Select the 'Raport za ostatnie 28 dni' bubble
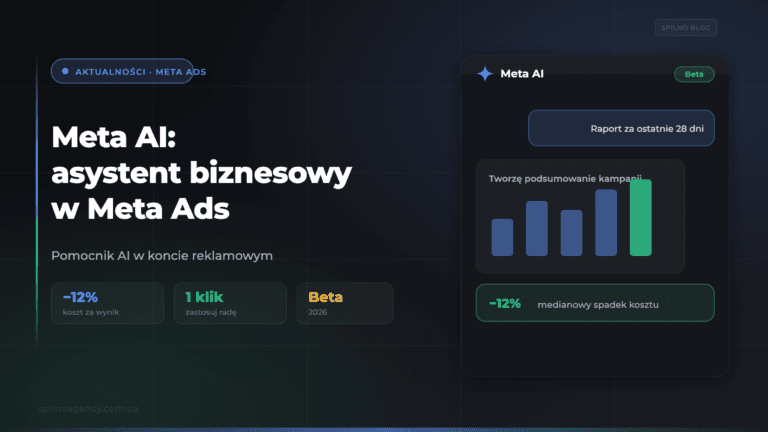The image size is (768, 432). [x=621, y=128]
